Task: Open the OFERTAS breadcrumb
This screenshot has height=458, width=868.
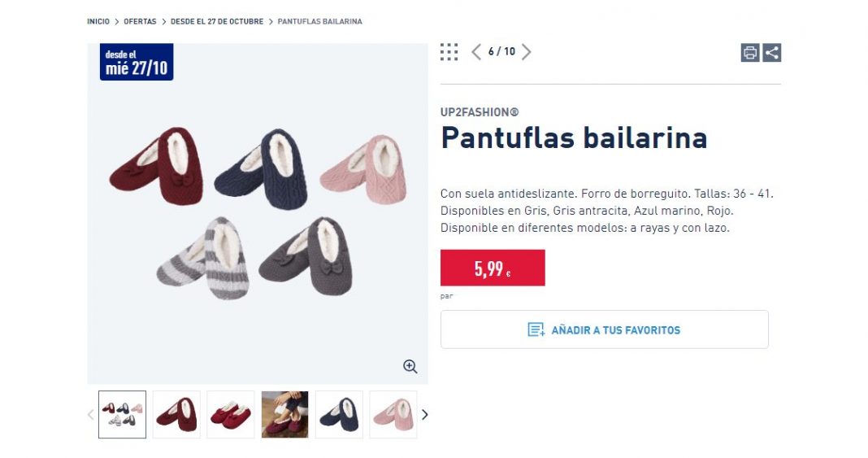Action: (140, 21)
